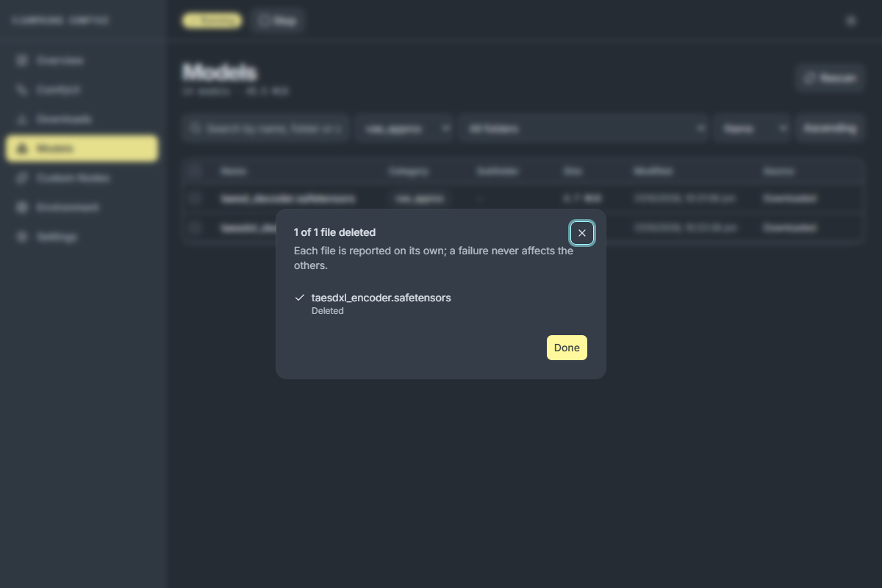Click the "Each file is reported on its own" description
Viewport: 882px width, 588px height.
pos(434,258)
